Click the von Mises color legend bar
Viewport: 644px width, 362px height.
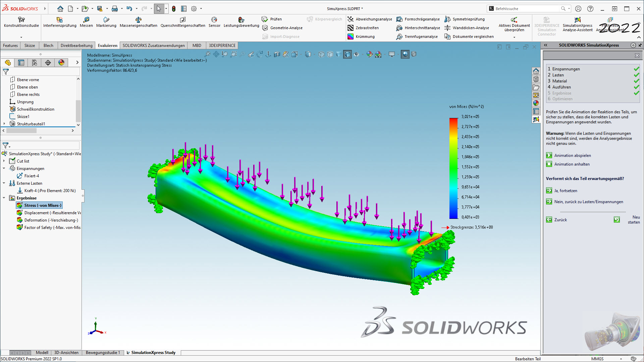(453, 169)
